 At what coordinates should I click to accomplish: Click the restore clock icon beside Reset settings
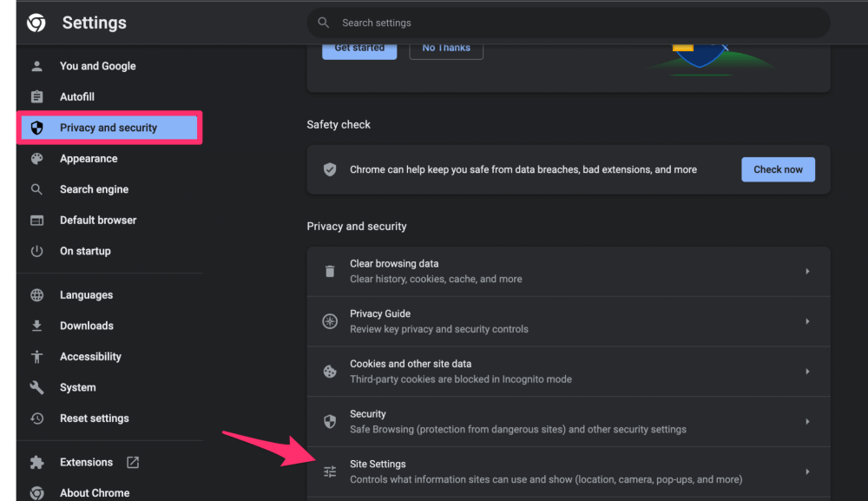tap(37, 419)
